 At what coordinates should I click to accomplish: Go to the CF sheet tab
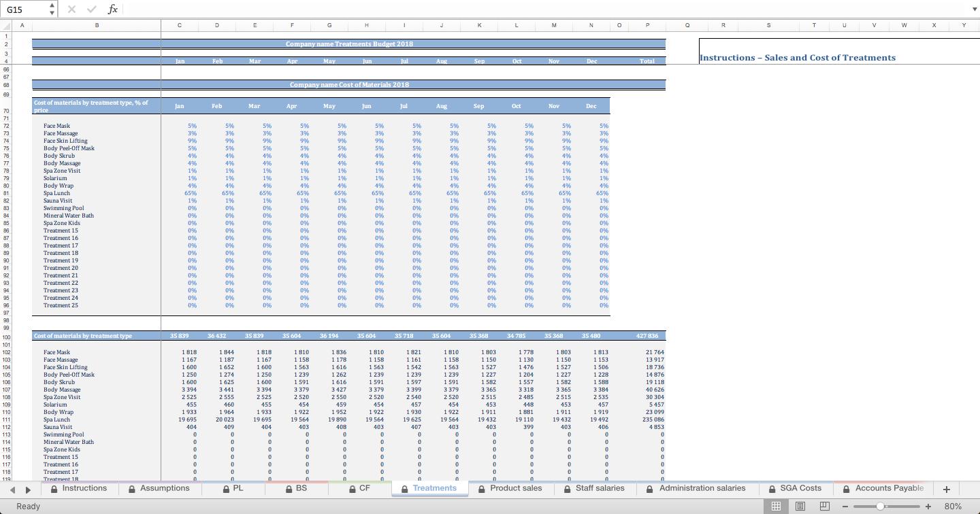(359, 488)
